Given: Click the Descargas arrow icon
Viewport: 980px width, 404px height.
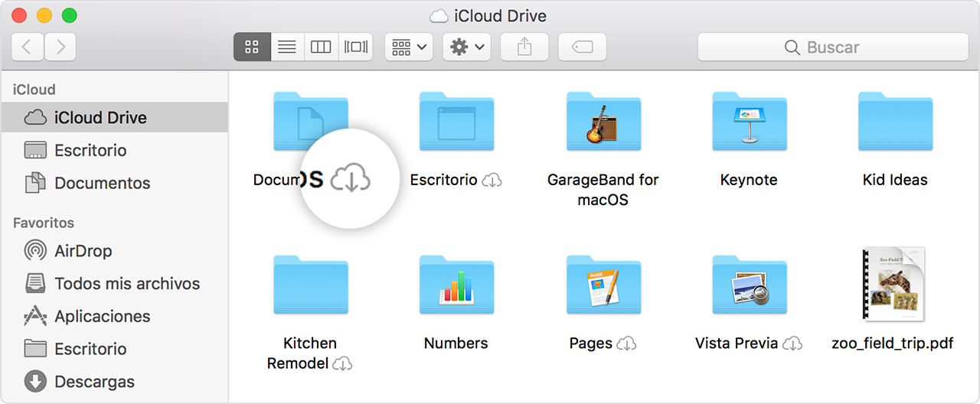Looking at the screenshot, I should (x=35, y=382).
